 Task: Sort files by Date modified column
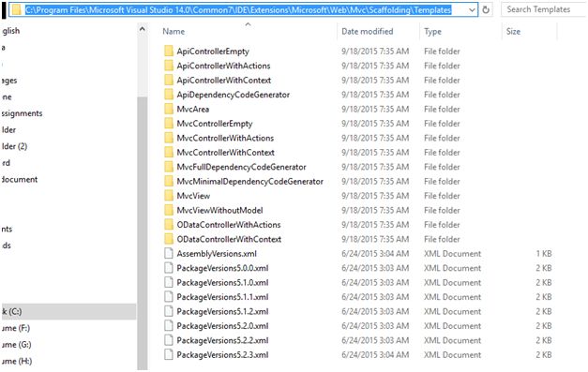[367, 32]
